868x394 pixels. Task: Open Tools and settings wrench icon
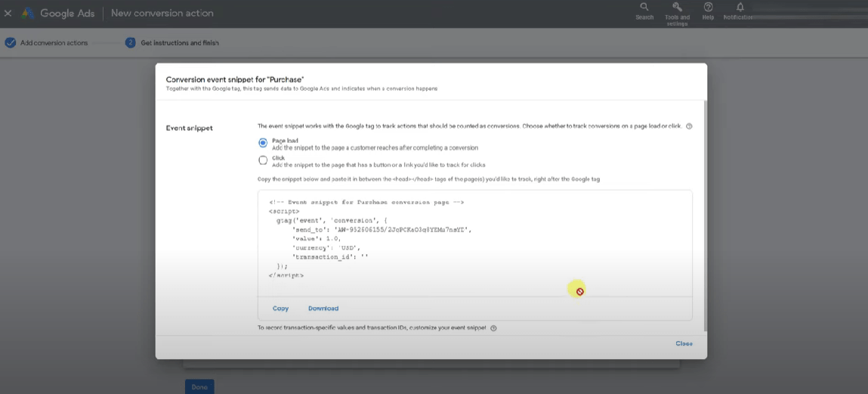click(x=677, y=8)
